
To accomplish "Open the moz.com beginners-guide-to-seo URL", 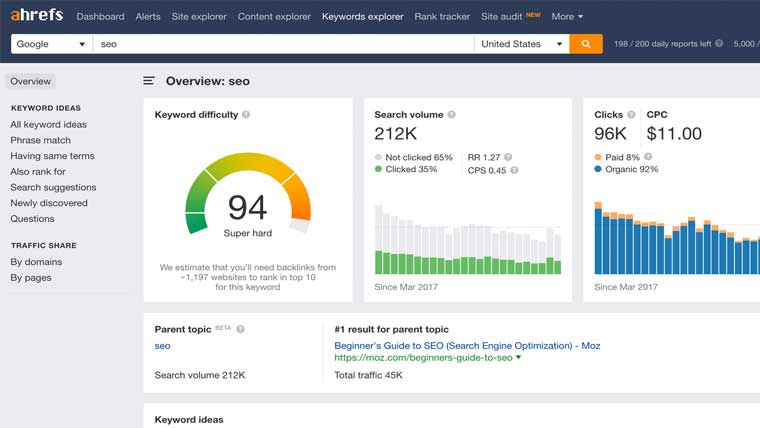I will [x=423, y=357].
